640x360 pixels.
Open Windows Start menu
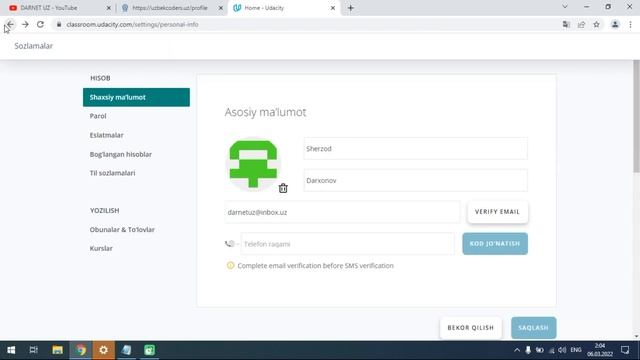11,350
